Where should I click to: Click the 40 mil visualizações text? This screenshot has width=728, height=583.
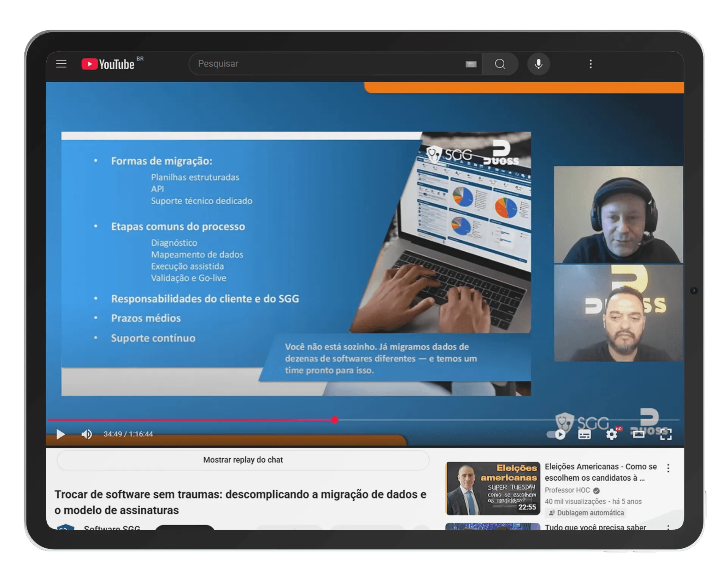[x=575, y=502]
